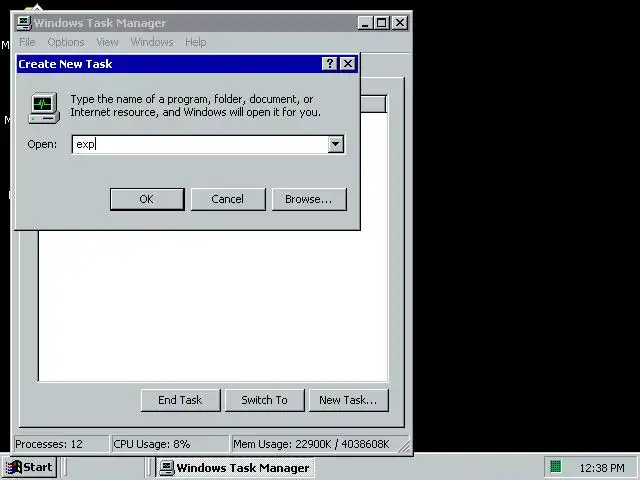Click the Task Manager resize grip corner

[405, 447]
